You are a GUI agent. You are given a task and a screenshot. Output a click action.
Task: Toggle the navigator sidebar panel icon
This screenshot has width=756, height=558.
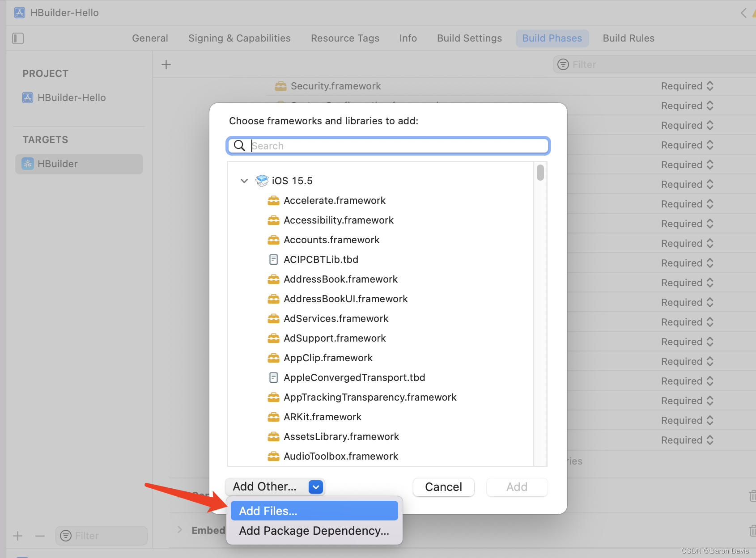point(18,38)
